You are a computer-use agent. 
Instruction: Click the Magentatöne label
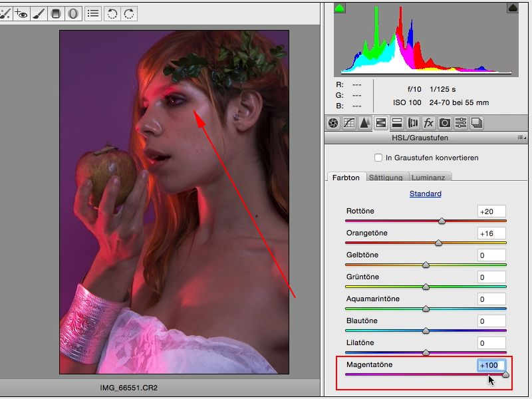point(369,364)
